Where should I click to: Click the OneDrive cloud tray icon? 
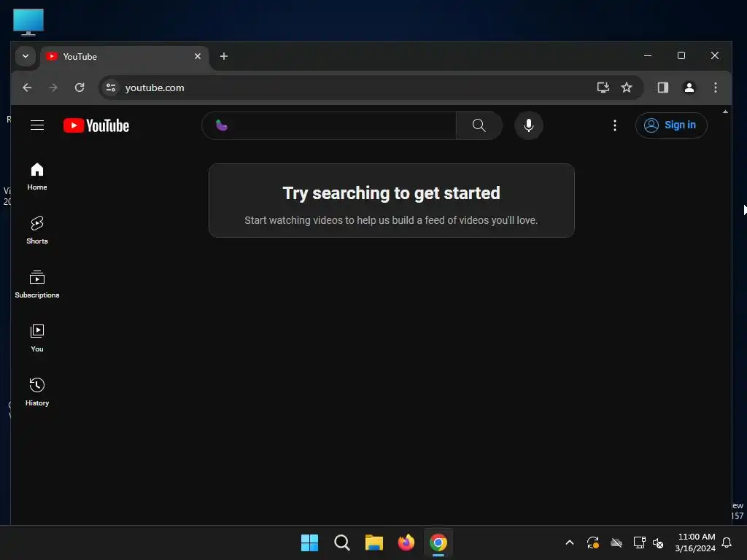[x=616, y=542]
